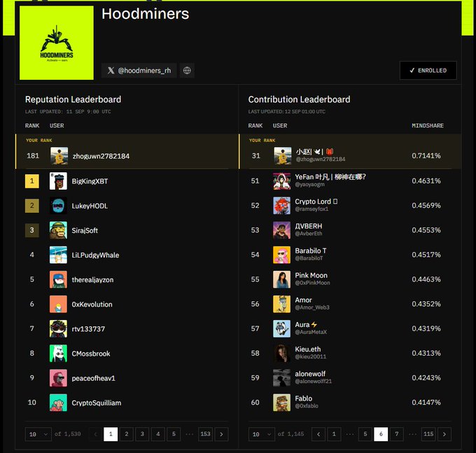Click the @Amor_Web3 handle

tap(312, 307)
